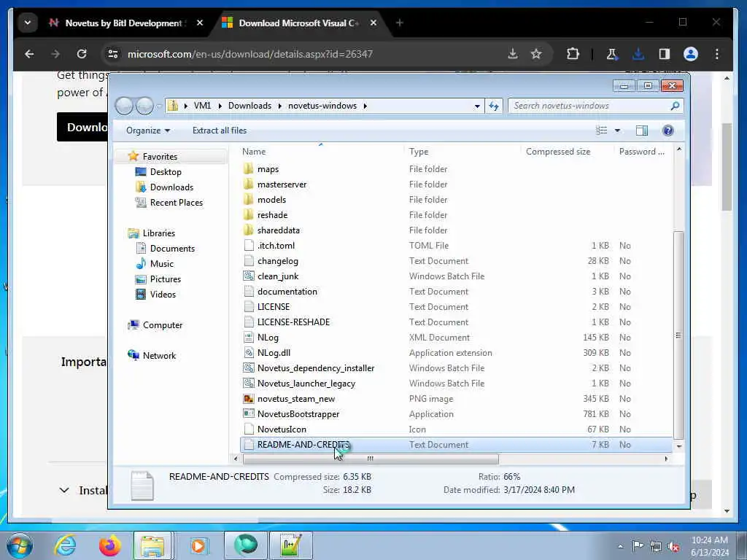Bookmark this page with the star icon
Image resolution: width=747 pixels, height=560 pixels.
536,54
